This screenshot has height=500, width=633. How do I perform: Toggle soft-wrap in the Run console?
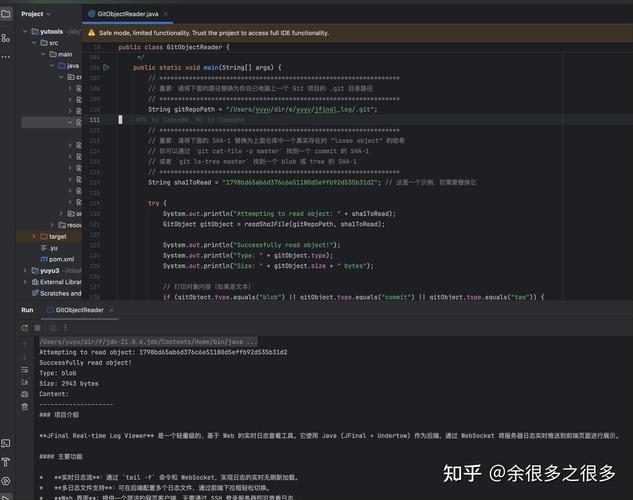click(x=25, y=370)
